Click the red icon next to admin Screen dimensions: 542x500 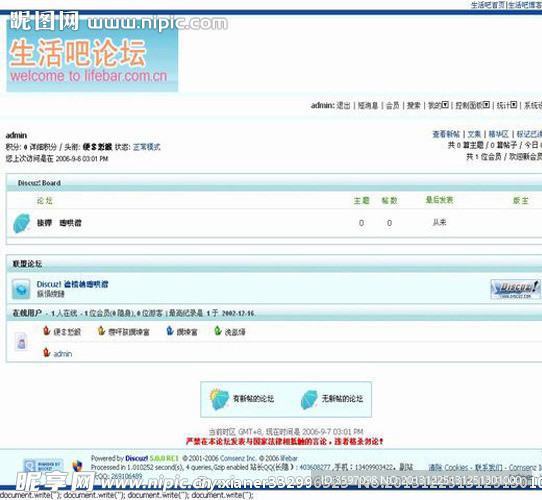pos(46,352)
